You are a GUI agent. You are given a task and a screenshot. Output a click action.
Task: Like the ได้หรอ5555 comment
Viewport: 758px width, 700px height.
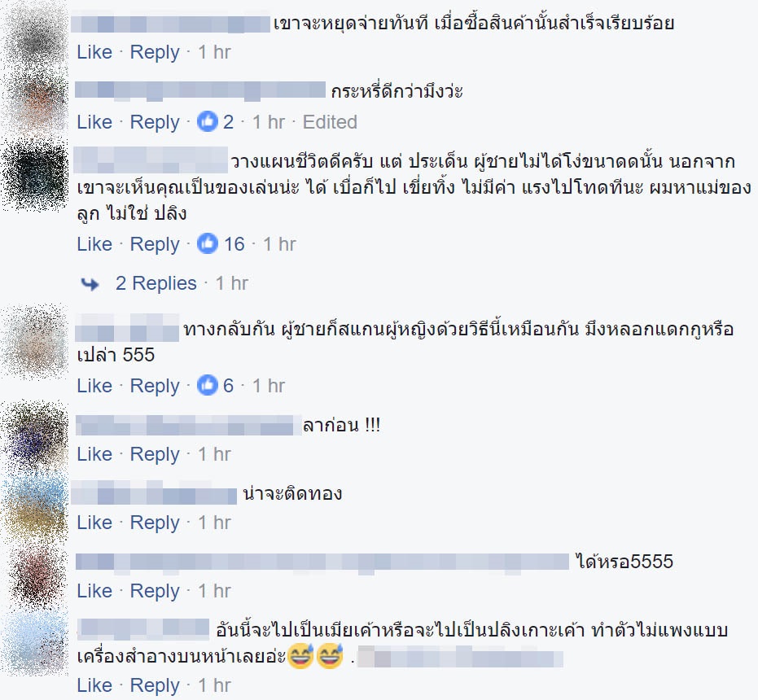click(x=94, y=591)
